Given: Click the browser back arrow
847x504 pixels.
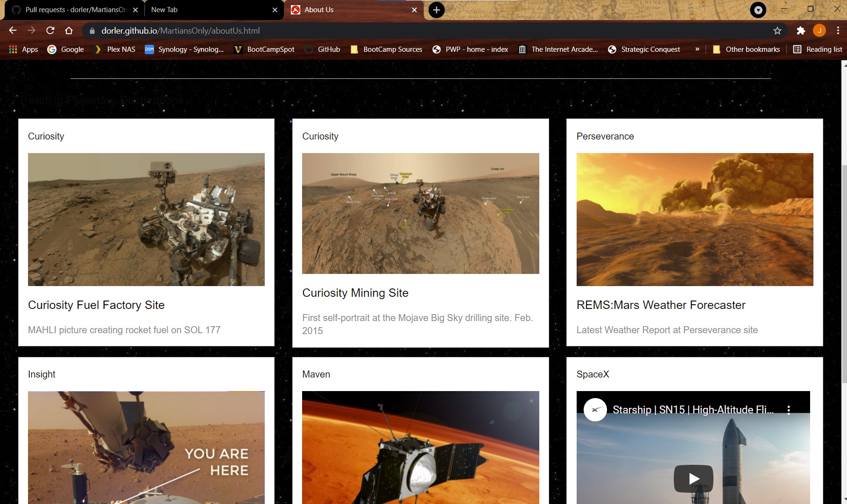Looking at the screenshot, I should coord(13,31).
